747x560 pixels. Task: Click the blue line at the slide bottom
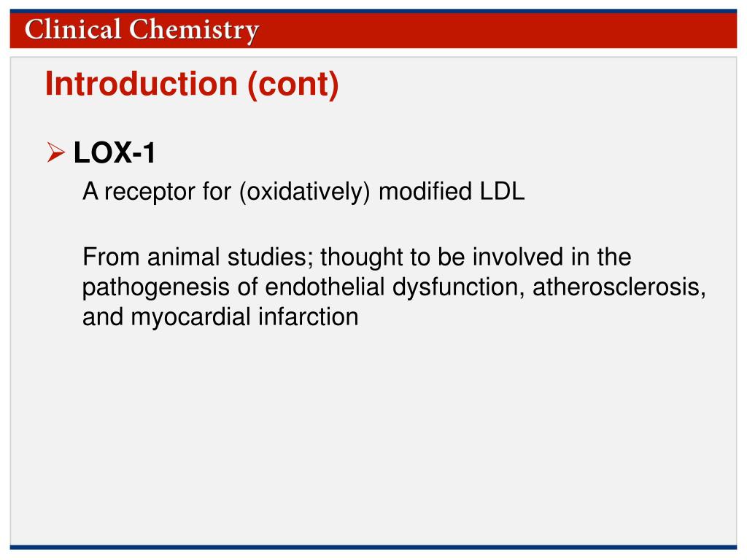pos(373,547)
